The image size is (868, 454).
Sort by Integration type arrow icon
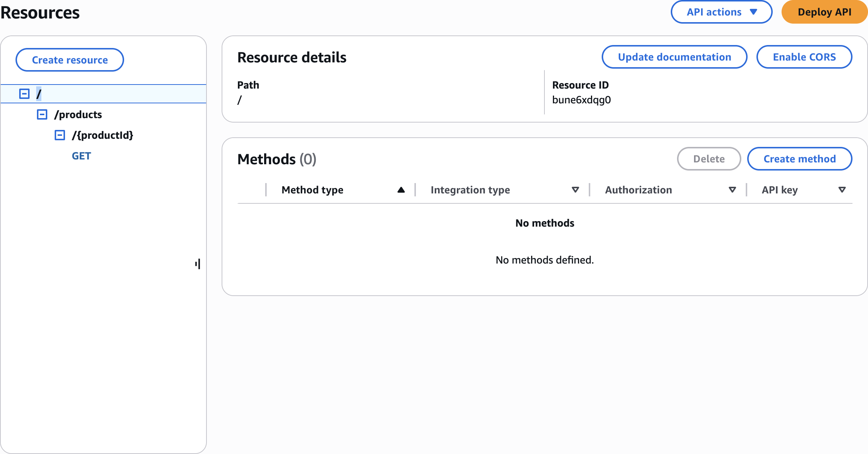click(575, 190)
